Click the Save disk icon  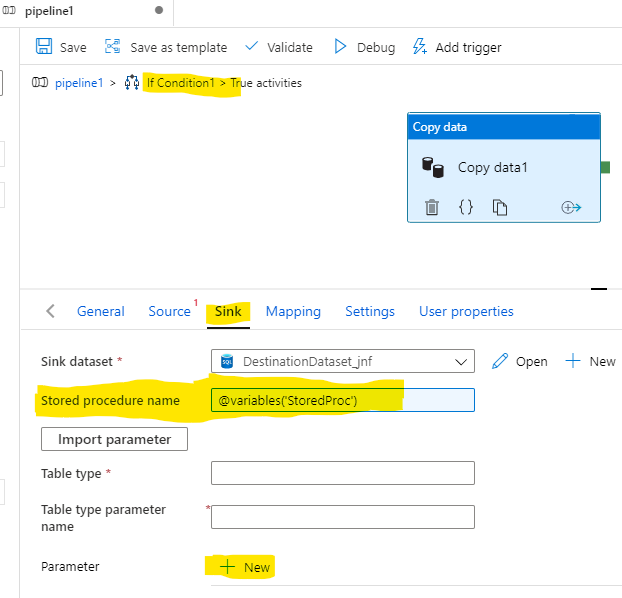pyautogui.click(x=44, y=46)
